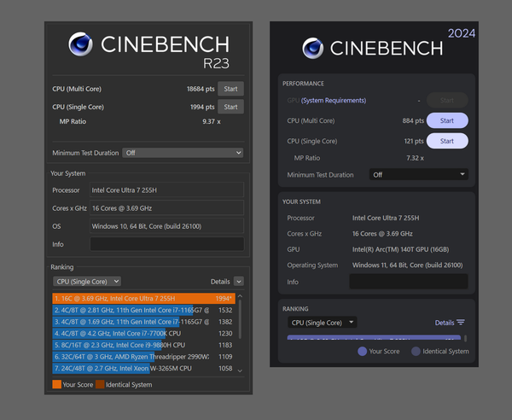Image resolution: width=512 pixels, height=420 pixels.
Task: Click the Identical System legend circle in Cinebench 2024
Action: pos(416,351)
